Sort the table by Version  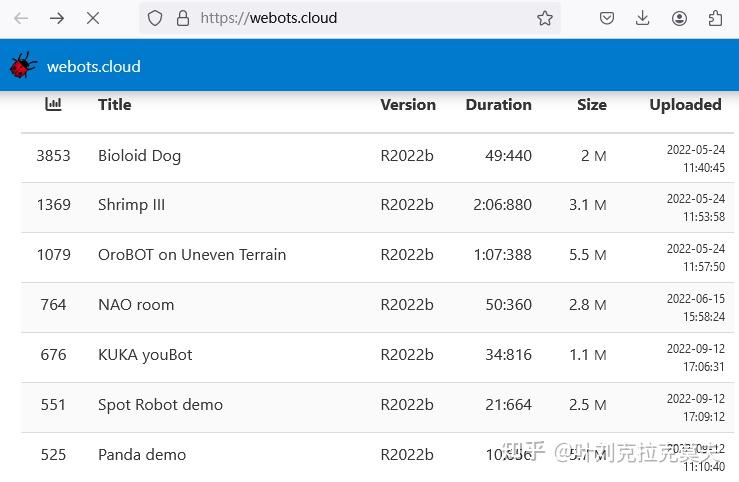click(x=408, y=104)
